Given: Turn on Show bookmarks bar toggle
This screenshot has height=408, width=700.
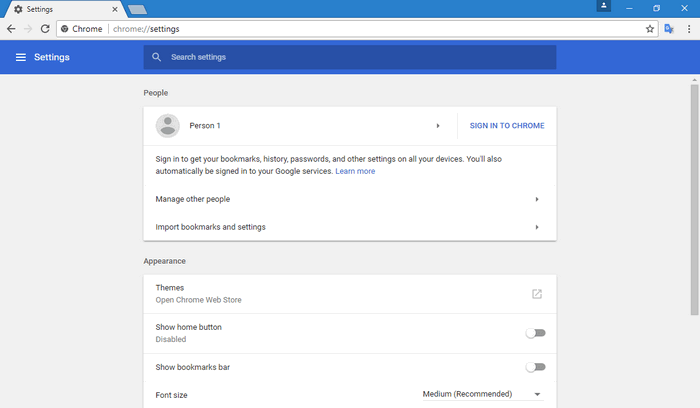Looking at the screenshot, I should [535, 367].
